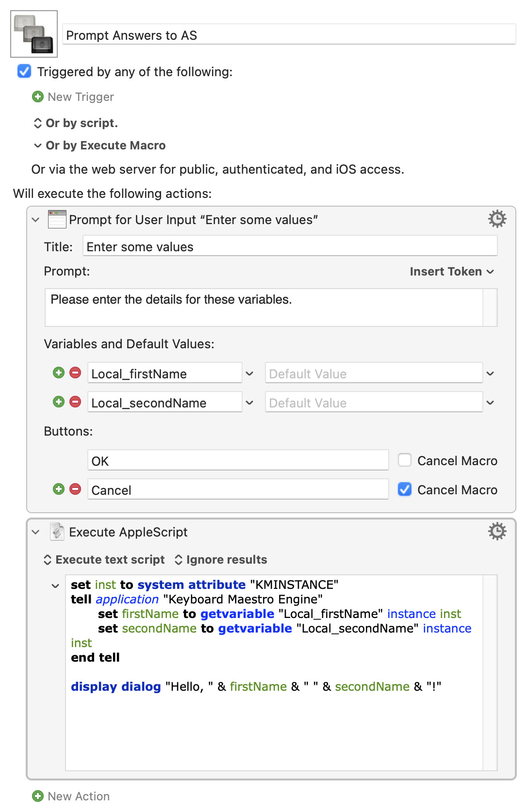Add a New Trigger
The image size is (527, 812).
click(x=73, y=97)
